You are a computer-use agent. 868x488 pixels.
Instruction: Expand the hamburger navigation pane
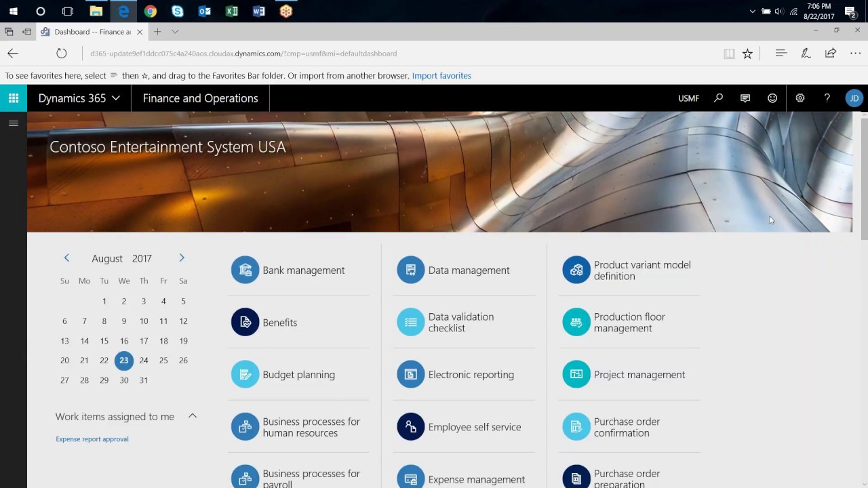point(13,123)
